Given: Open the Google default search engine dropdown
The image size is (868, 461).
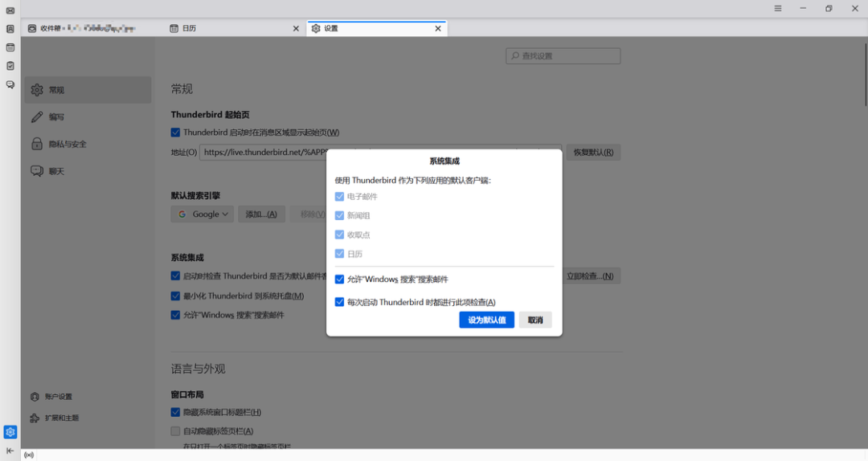Looking at the screenshot, I should (203, 214).
